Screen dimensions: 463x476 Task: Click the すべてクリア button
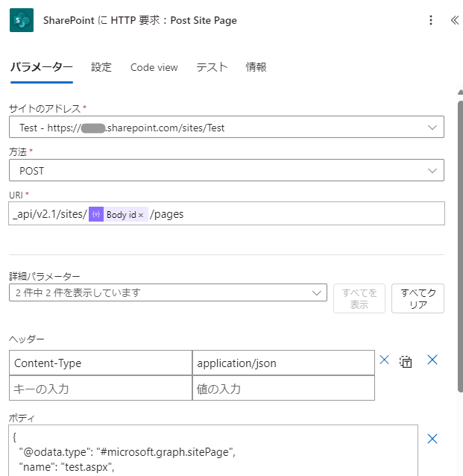click(x=418, y=298)
